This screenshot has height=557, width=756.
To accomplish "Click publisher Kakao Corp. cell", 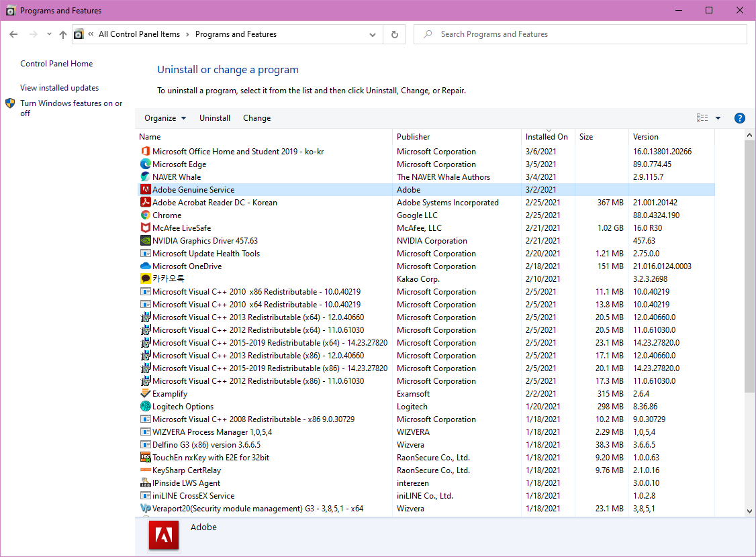I will click(x=418, y=279).
